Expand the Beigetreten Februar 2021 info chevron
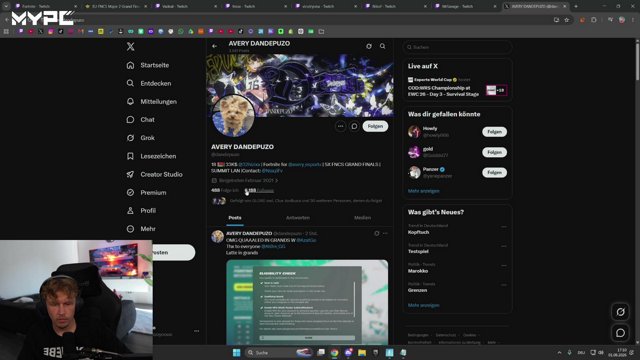This screenshot has width=640, height=360. click(x=276, y=180)
